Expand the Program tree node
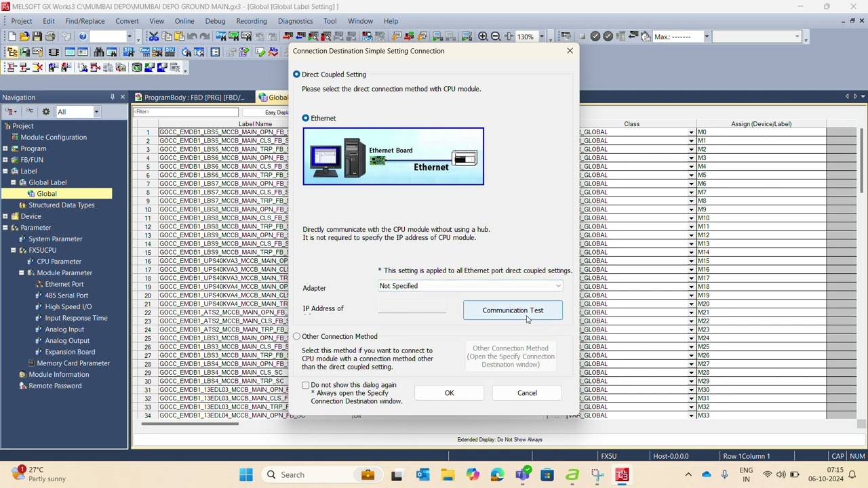868x488 pixels. (5, 148)
